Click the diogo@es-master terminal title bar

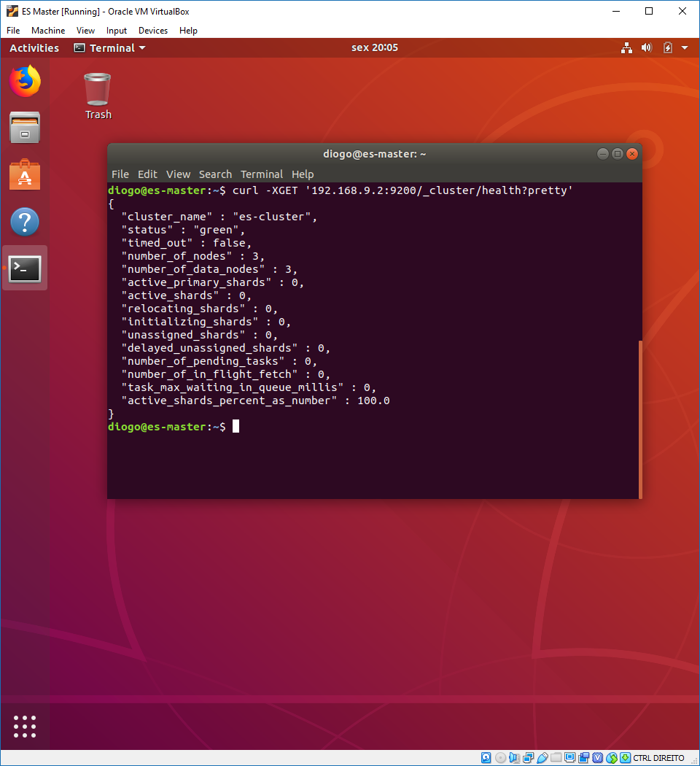374,154
